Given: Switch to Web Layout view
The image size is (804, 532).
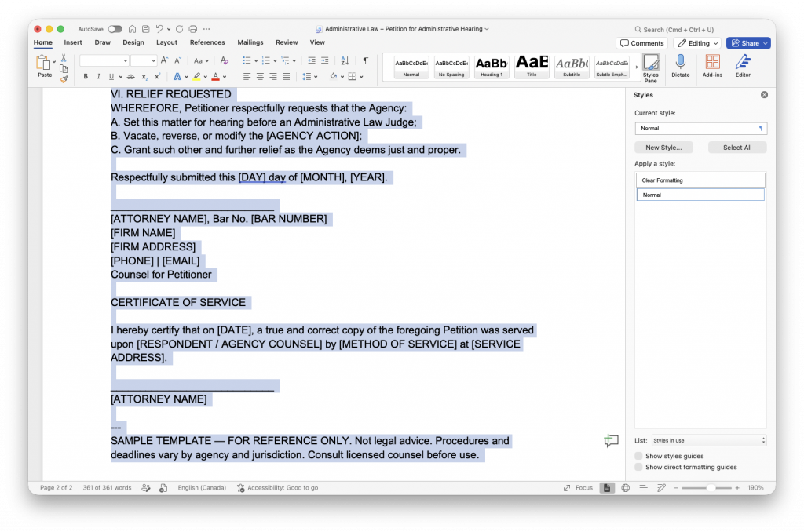Looking at the screenshot, I should [x=626, y=488].
